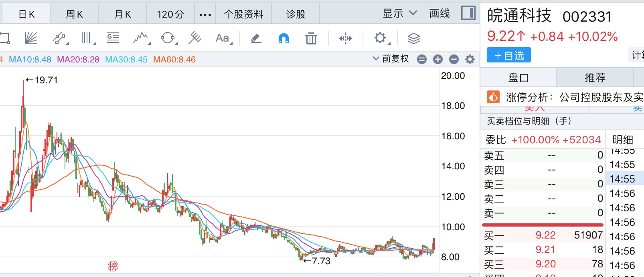644x277 pixels.
Task: Toggle the 画线 drawing toolbar
Action: 439,14
